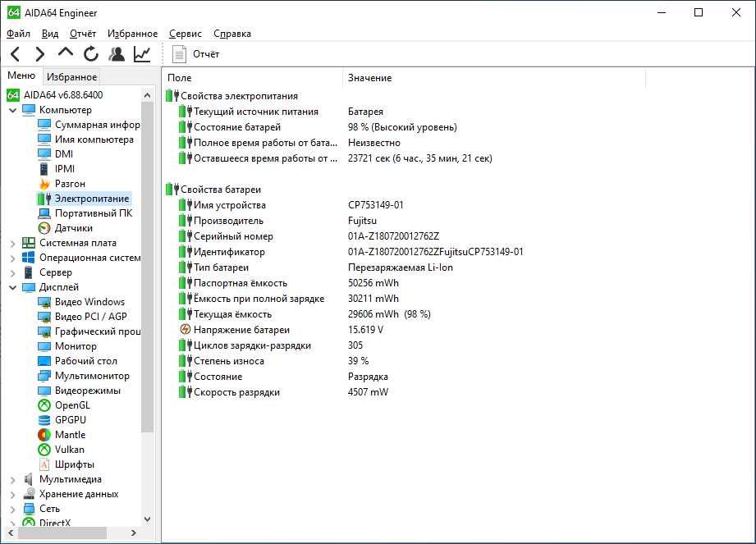756x544 pixels.
Task: Open the Монитор tree item
Action: [67, 346]
